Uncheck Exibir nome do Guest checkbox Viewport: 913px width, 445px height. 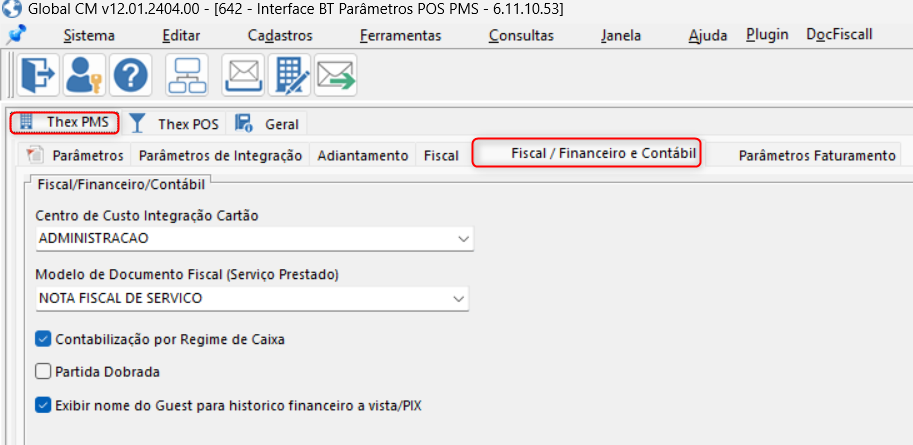click(x=43, y=405)
